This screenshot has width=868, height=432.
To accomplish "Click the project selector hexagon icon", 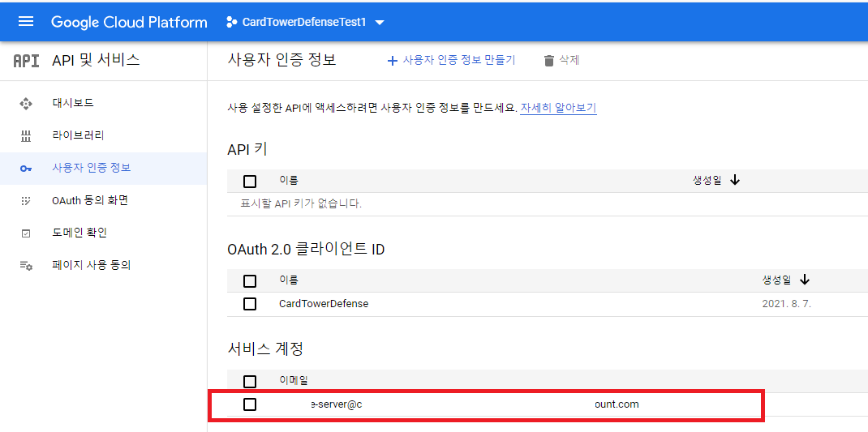I will coord(231,22).
